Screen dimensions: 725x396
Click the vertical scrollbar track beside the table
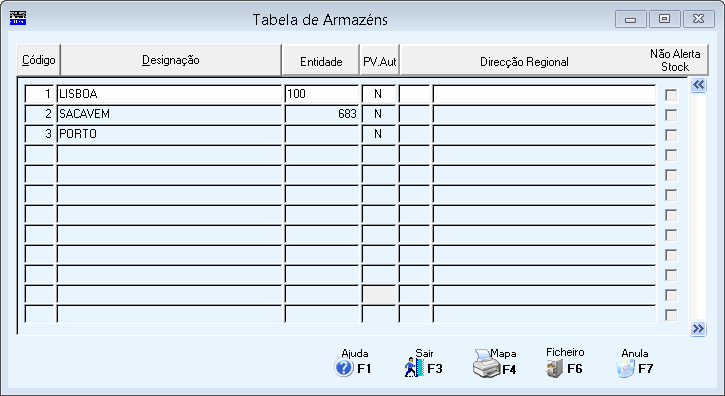698,207
